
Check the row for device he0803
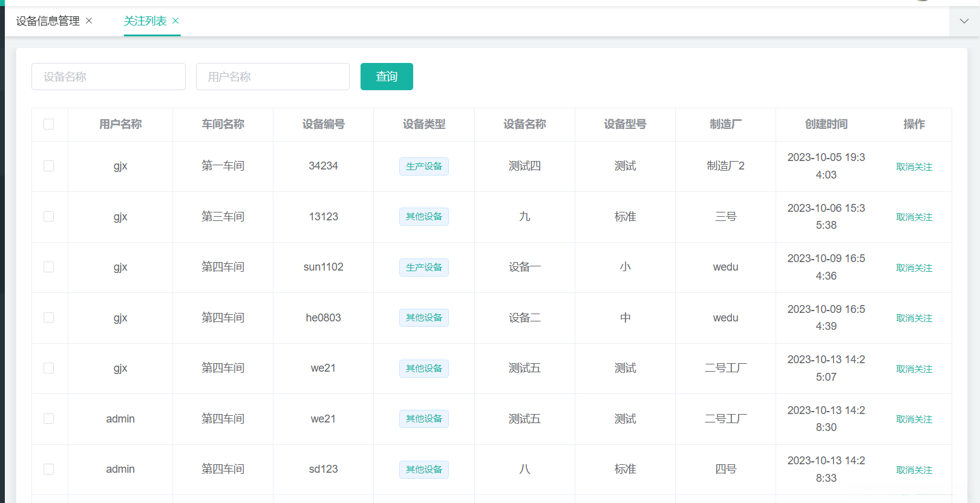click(49, 318)
